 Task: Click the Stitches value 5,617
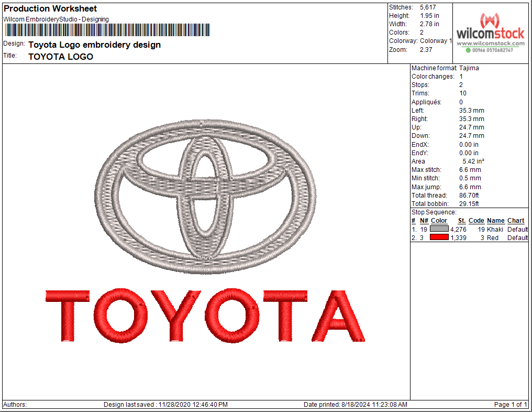point(428,7)
